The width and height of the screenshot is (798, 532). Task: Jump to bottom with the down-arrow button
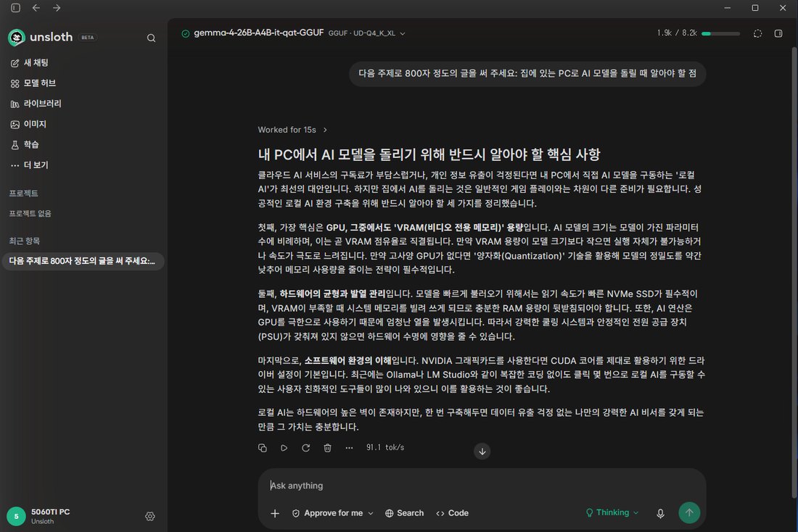coord(482,451)
